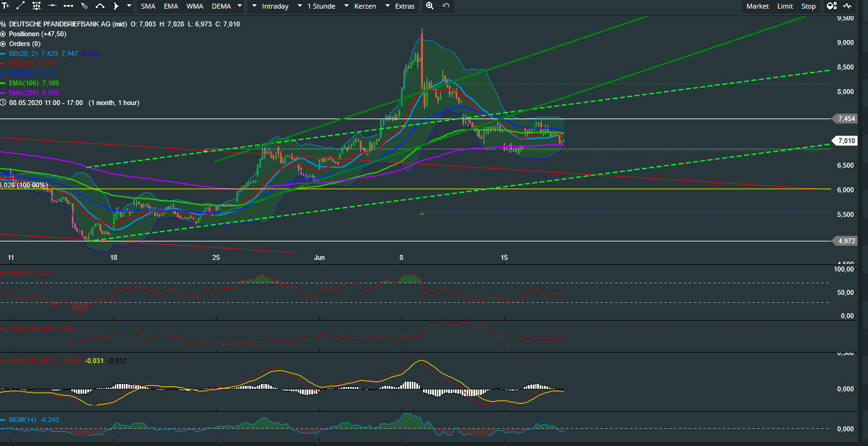Click the chart settings circles icon
Screen dimensions: 868x446
832,6
